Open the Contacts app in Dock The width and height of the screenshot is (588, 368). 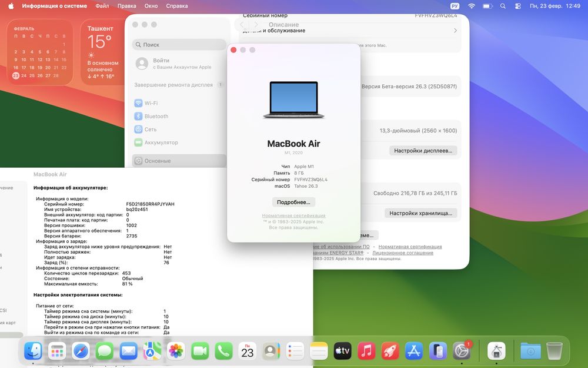(x=271, y=351)
